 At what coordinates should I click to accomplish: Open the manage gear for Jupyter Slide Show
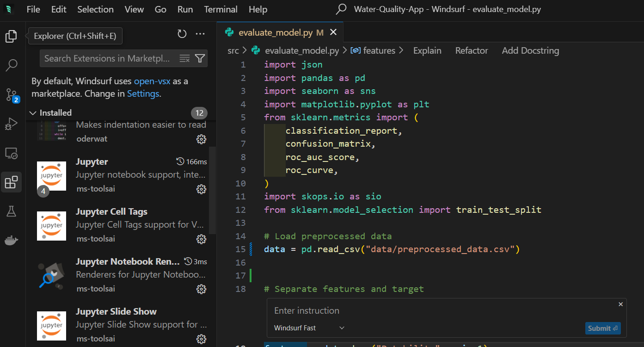coord(201,339)
